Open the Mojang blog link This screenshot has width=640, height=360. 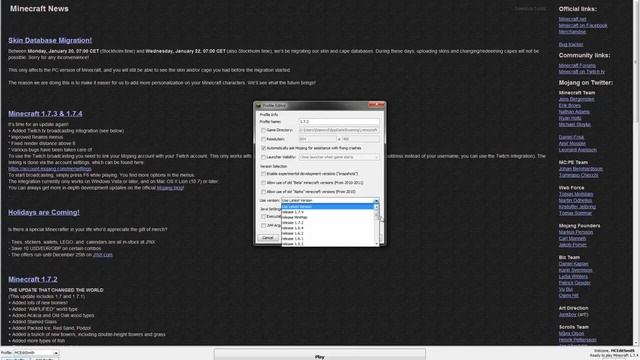tap(170, 188)
